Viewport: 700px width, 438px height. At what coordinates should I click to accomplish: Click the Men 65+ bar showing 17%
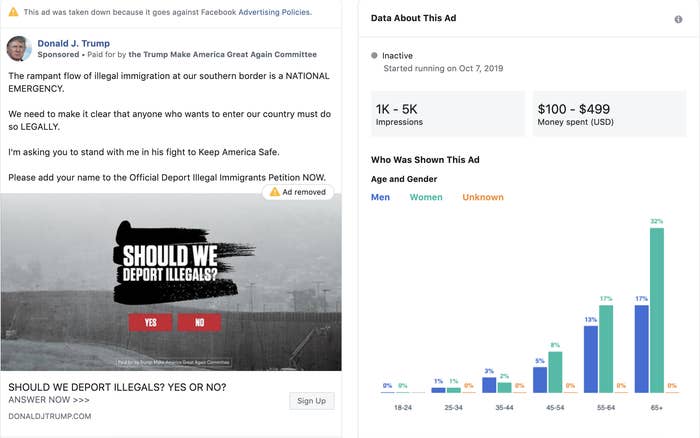[x=642, y=349]
